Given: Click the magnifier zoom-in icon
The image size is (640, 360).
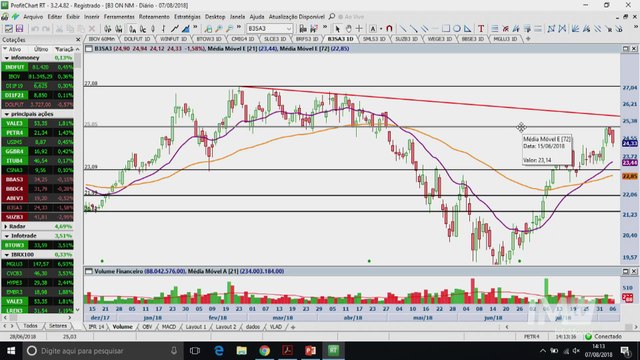Looking at the screenshot, I should [219, 29].
